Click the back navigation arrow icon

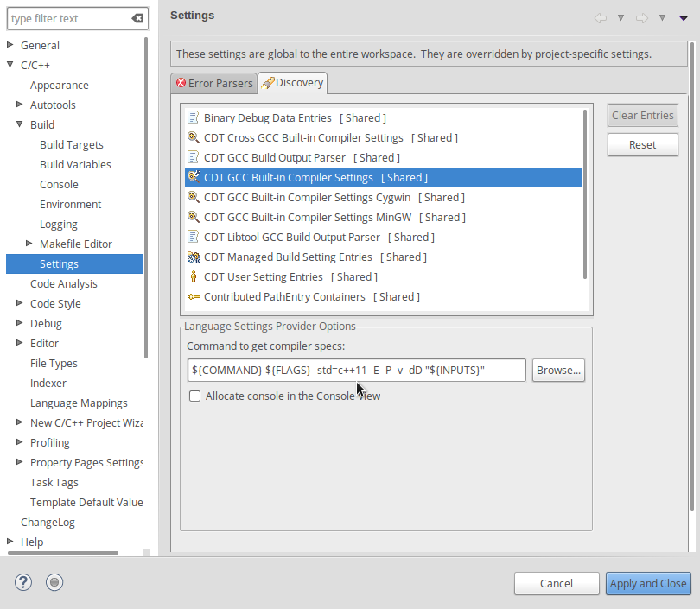601,17
